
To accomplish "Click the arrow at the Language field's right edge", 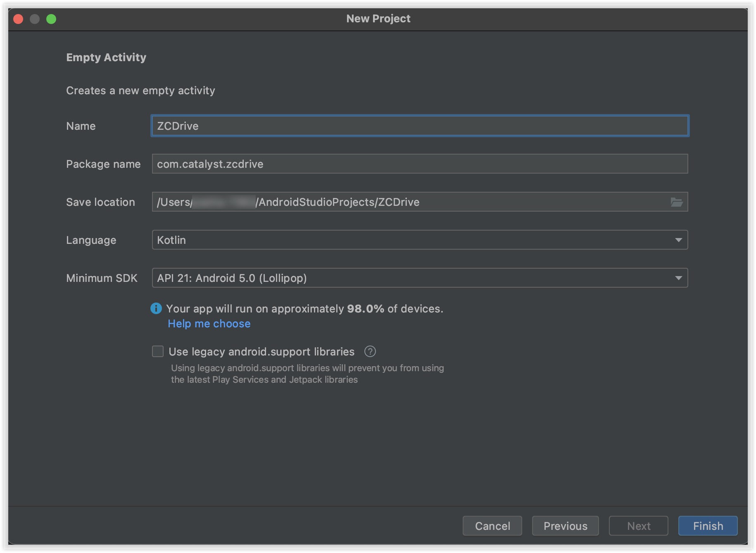I will coord(678,240).
